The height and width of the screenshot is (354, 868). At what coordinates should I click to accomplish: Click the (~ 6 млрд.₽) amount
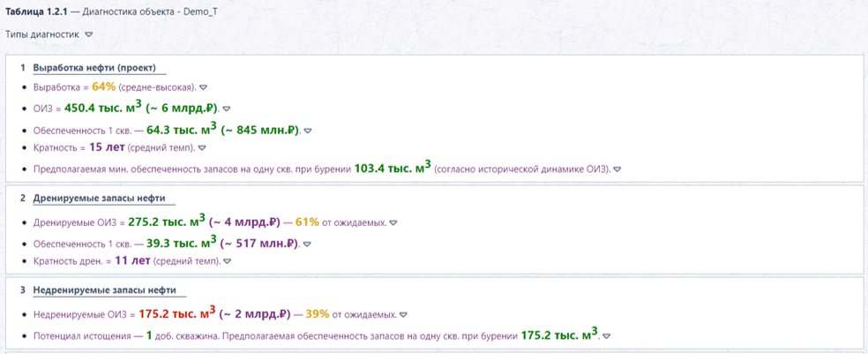tap(182, 108)
